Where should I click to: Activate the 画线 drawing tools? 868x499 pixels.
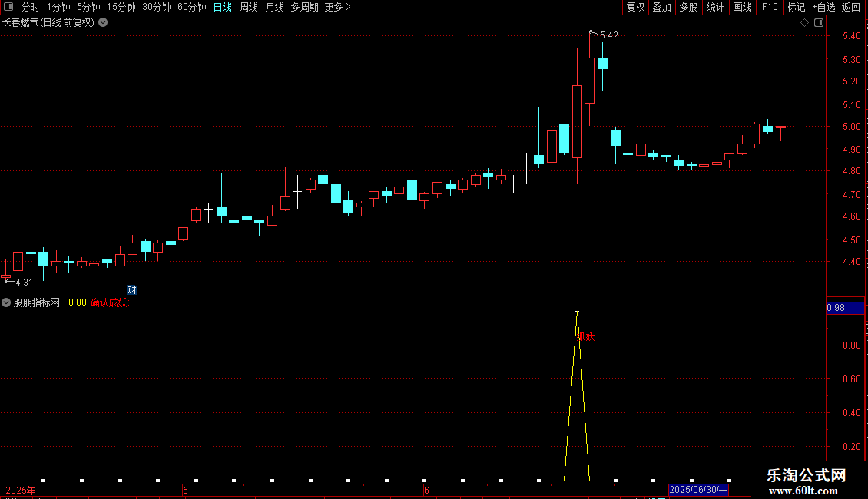(742, 7)
